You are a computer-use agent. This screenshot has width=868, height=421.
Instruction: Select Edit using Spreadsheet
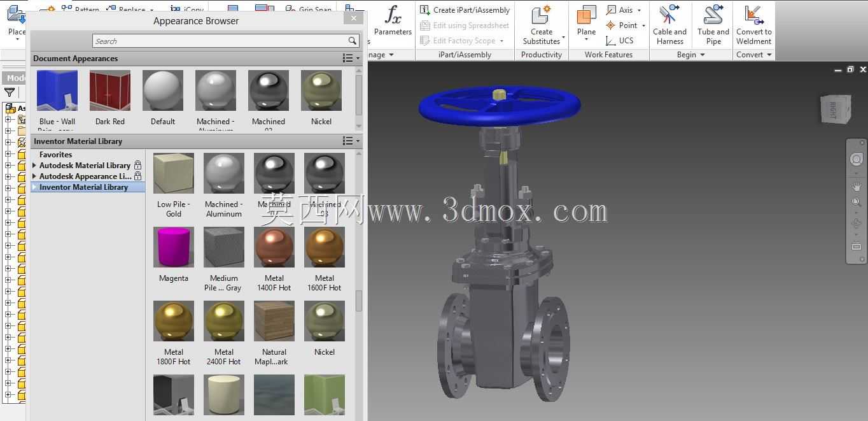coord(465,25)
